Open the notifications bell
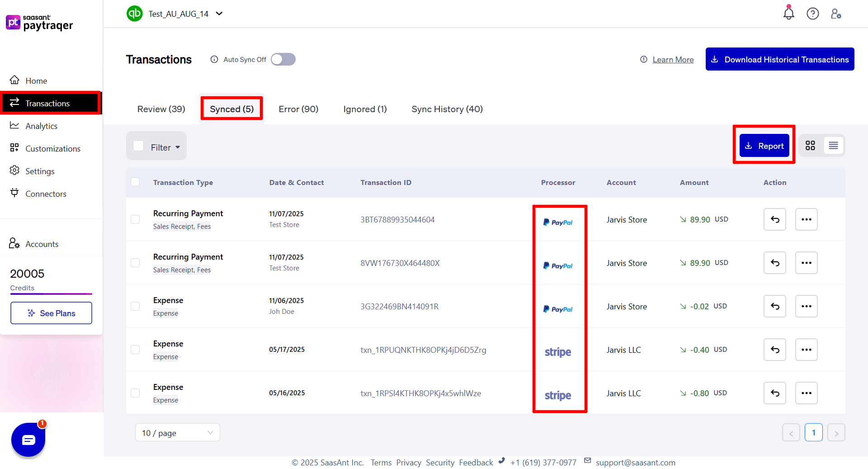This screenshot has height=469, width=868. pyautogui.click(x=788, y=14)
